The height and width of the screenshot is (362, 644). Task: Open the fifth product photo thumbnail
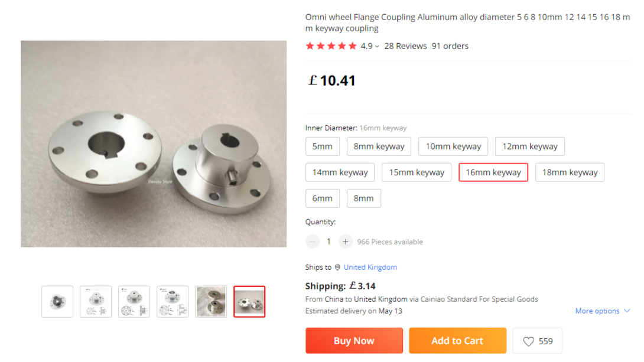[x=211, y=302]
